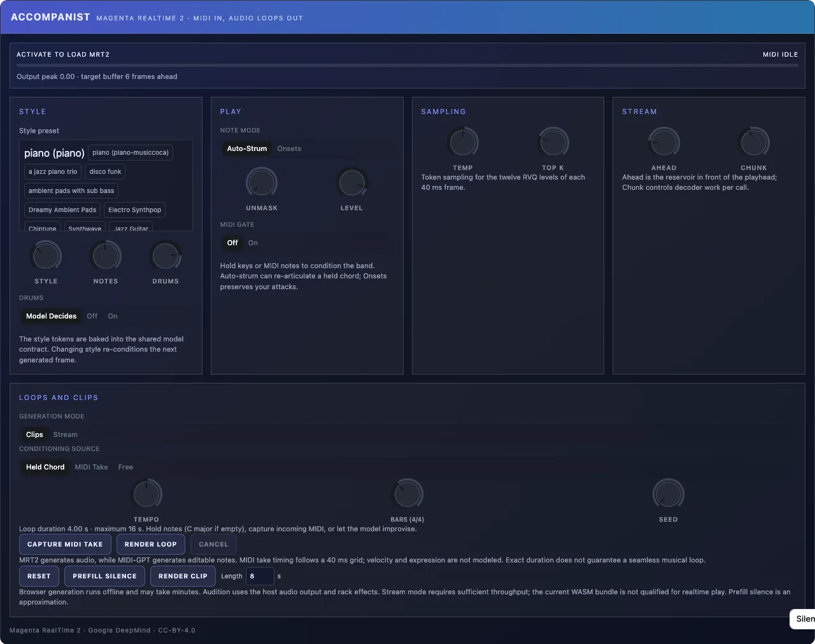Switch generation mode to Stream
Viewport: 815px width, 644px height.
coord(66,434)
